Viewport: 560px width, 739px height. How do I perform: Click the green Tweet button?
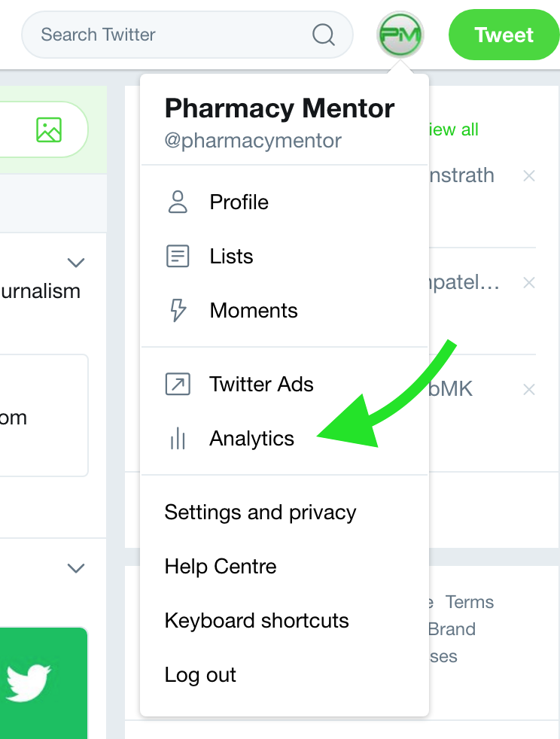[x=504, y=35]
